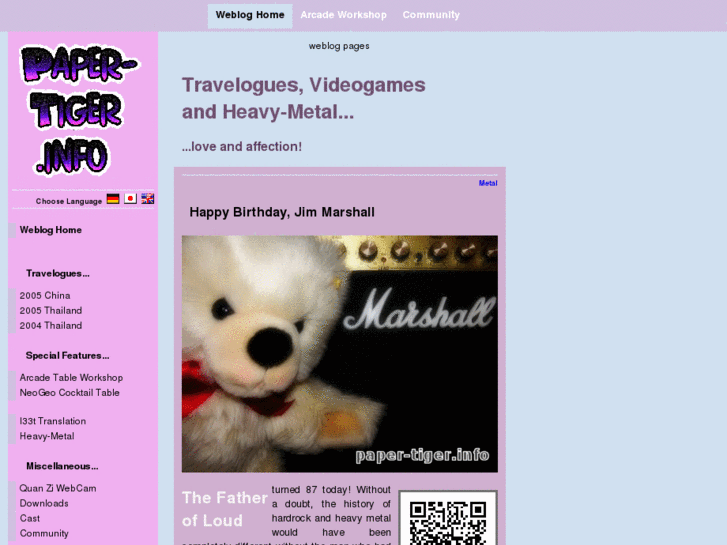Screen dimensions: 727x545
Task: Click the '...love and affection!' subtitle
Action: [242, 147]
